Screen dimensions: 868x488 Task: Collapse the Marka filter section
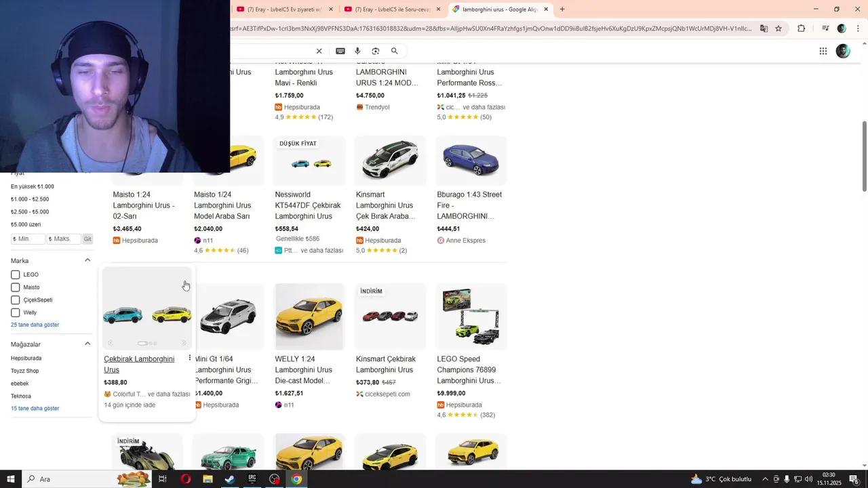pos(87,260)
